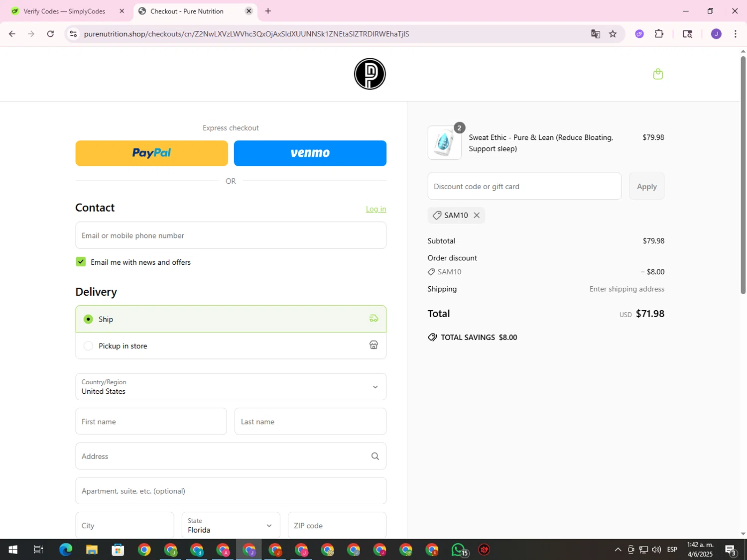Screen dimensions: 747x560
Task: Expand the Country/Region dropdown
Action: [231, 387]
